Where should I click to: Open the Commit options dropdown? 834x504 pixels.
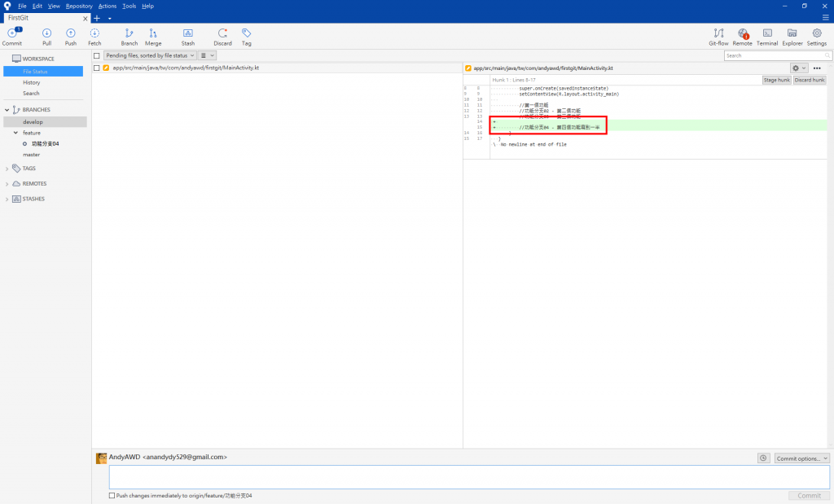tap(801, 458)
